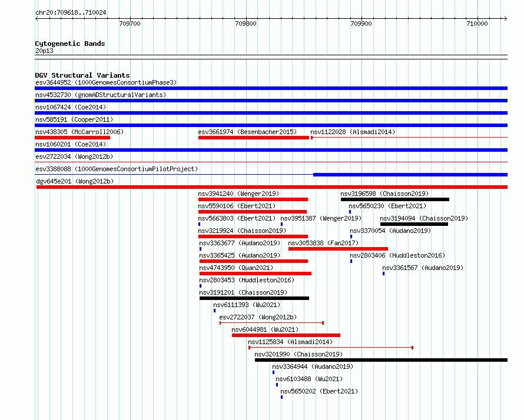Click the DGV Structural Variants track title
The height and width of the screenshot is (420, 524).
(82, 75)
